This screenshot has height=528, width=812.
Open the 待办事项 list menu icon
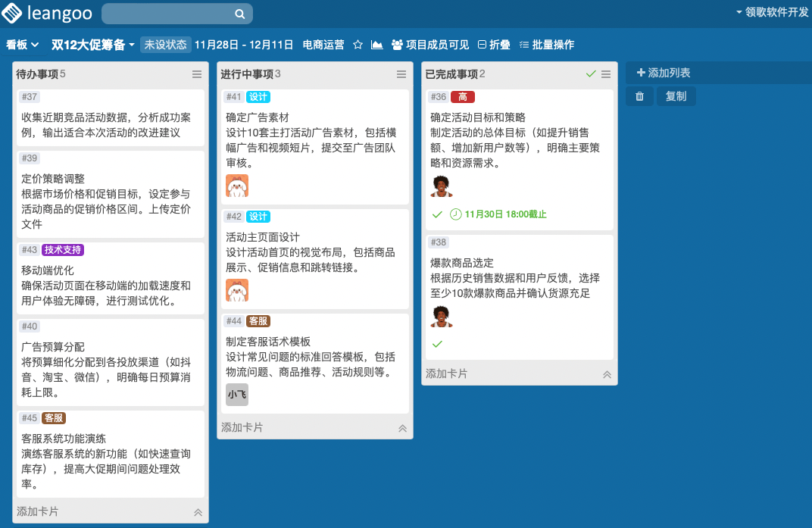tap(197, 74)
